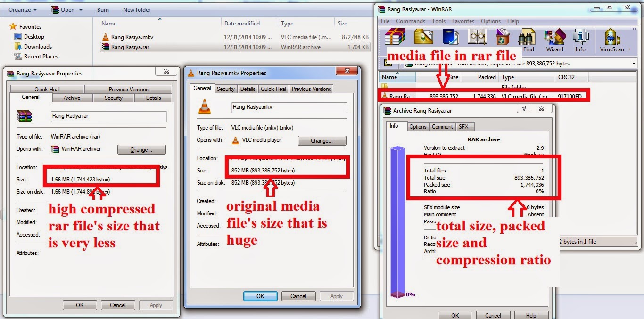
Task: Select the Rang Rasiya.mkv row in Explorer
Action: (x=235, y=37)
